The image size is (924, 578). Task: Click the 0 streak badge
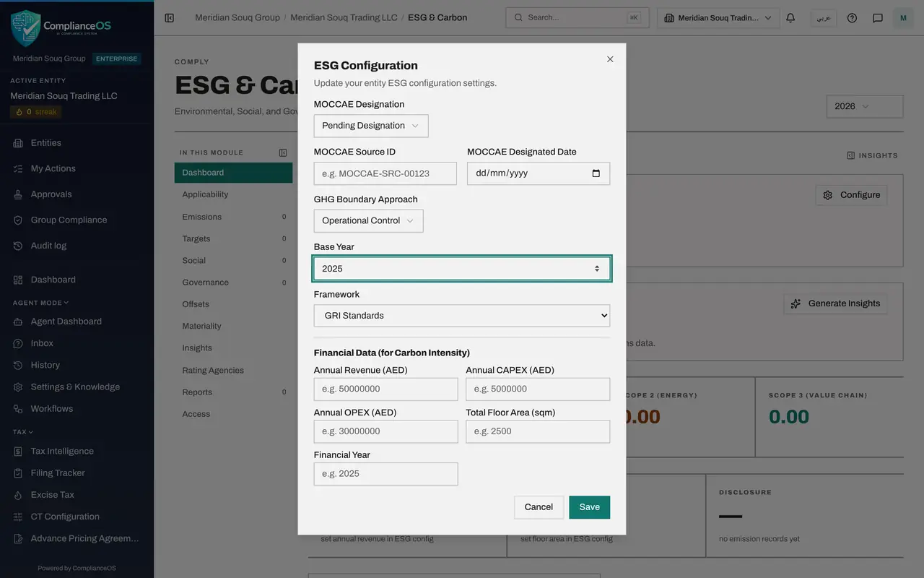(x=36, y=112)
